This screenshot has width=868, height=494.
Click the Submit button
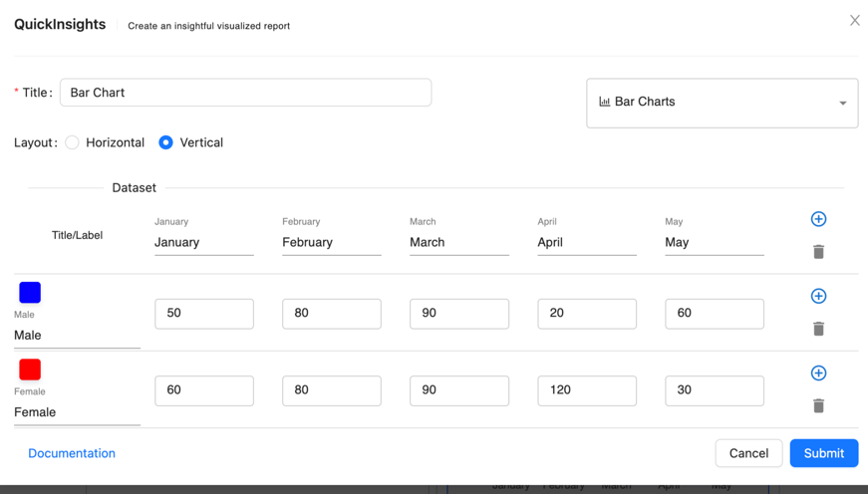coord(823,453)
